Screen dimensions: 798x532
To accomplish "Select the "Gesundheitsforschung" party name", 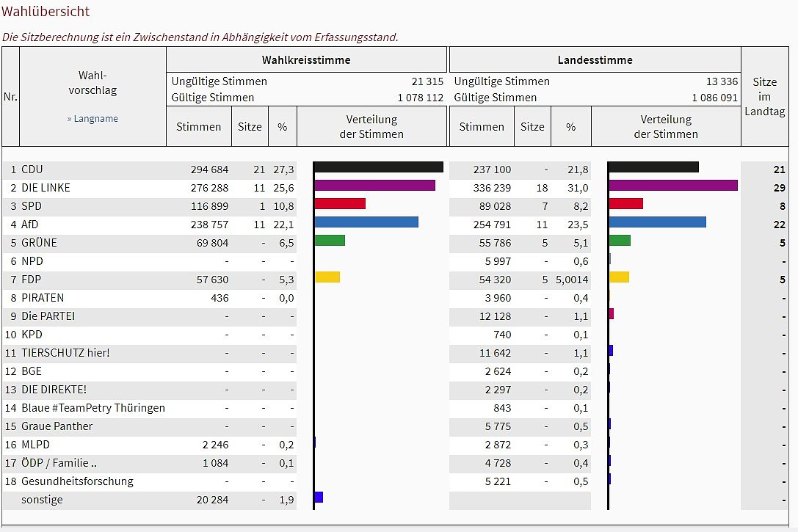I will (77, 481).
